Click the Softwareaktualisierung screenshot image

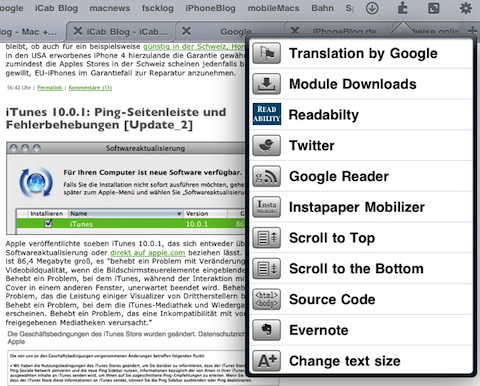pos(126,188)
